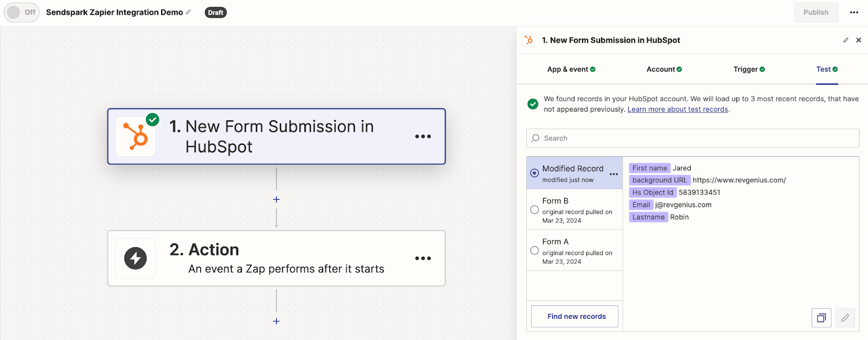Viewport: 868px width, 340px height.
Task: Click HubSpot logo icon in panel header
Action: coord(529,40)
